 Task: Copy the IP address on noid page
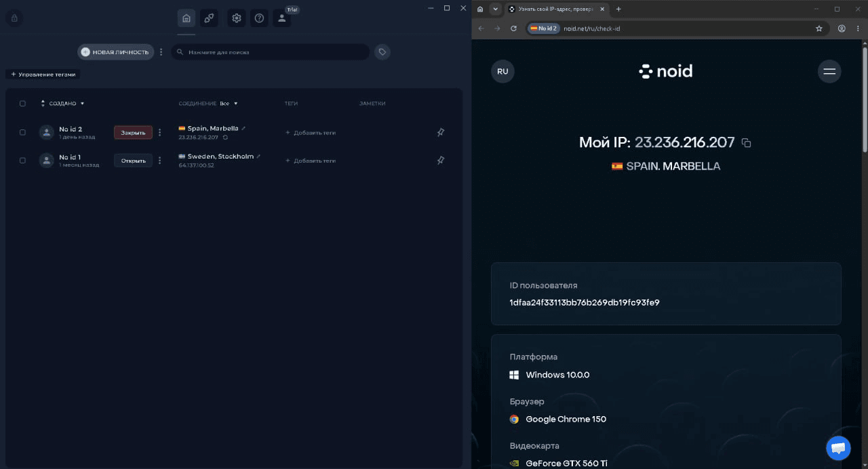click(746, 143)
